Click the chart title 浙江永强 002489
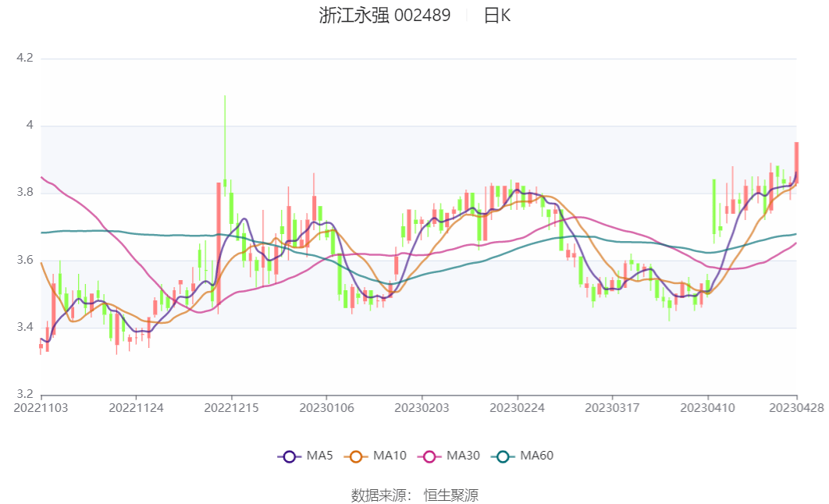The height and width of the screenshot is (504, 829). coord(384,16)
